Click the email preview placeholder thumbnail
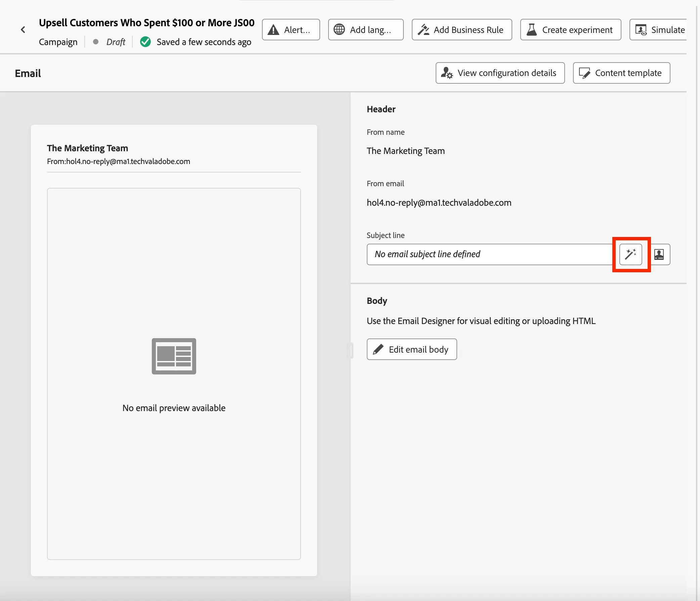 [174, 356]
